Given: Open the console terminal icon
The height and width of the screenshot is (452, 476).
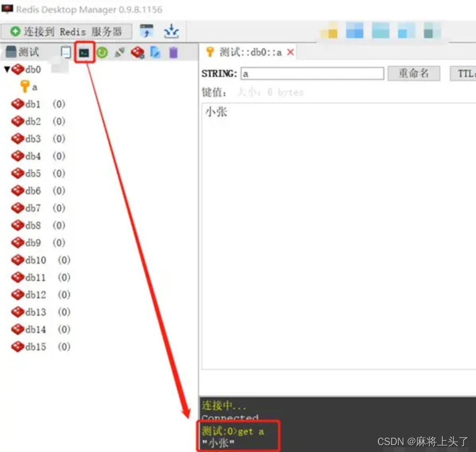Looking at the screenshot, I should point(84,53).
